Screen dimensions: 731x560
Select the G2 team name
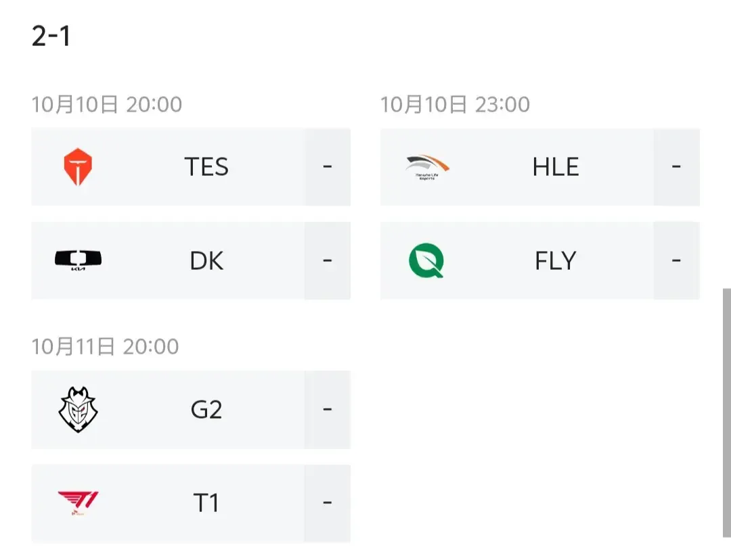tap(206, 410)
